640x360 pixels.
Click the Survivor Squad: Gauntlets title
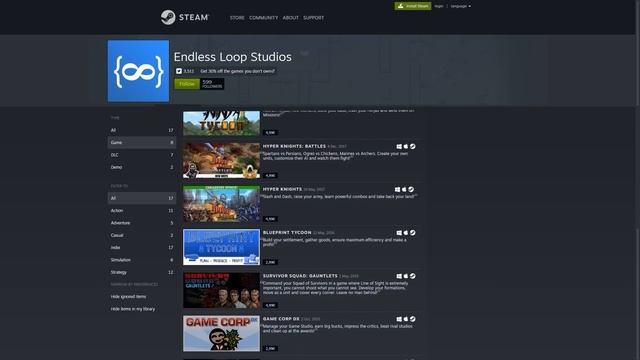[x=300, y=276]
